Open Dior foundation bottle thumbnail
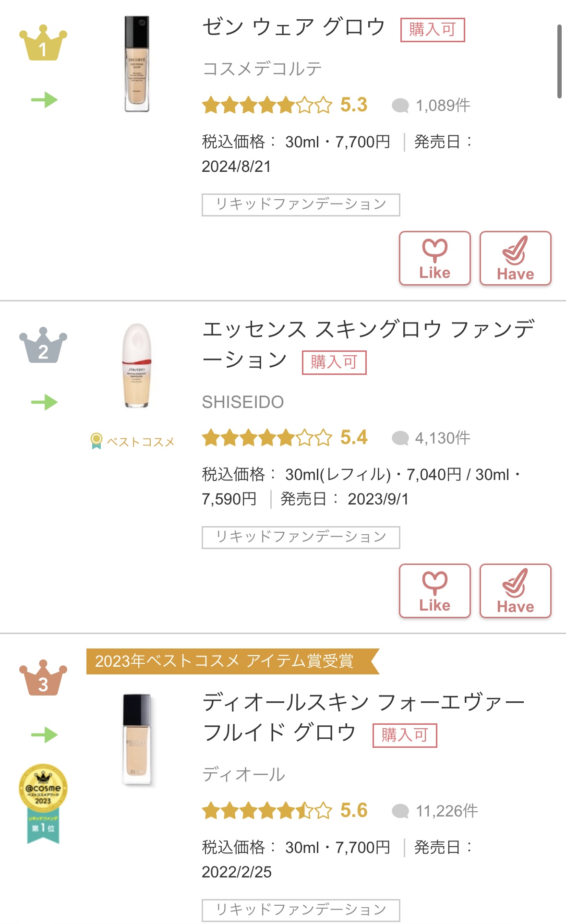The width and height of the screenshot is (566, 924). [x=137, y=739]
